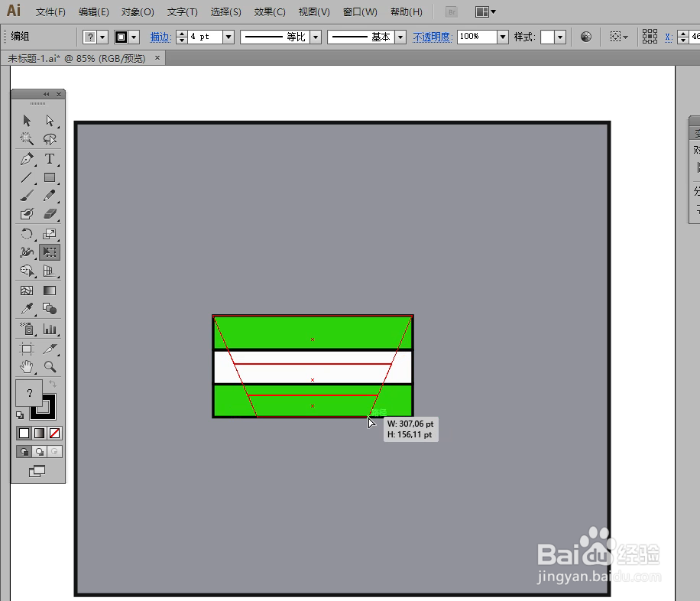The image size is (700, 601).
Task: Select the Warp tool
Action: [x=27, y=252]
